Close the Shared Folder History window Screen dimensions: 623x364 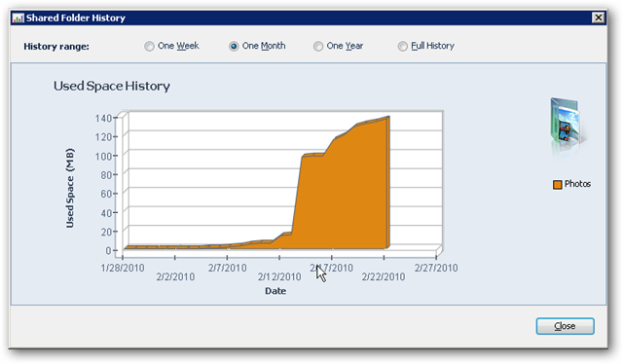click(598, 18)
